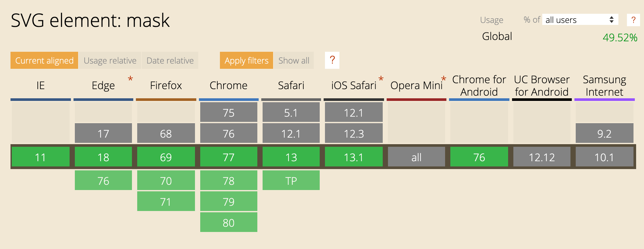Select the Safari TP version cell
Viewport: 644px width, 249px height.
(291, 181)
